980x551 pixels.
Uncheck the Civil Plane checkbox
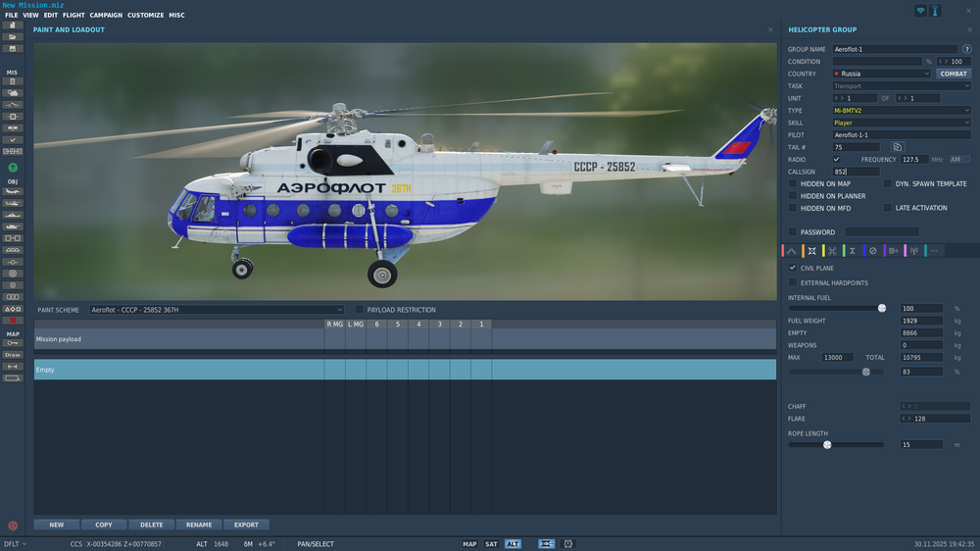point(793,268)
